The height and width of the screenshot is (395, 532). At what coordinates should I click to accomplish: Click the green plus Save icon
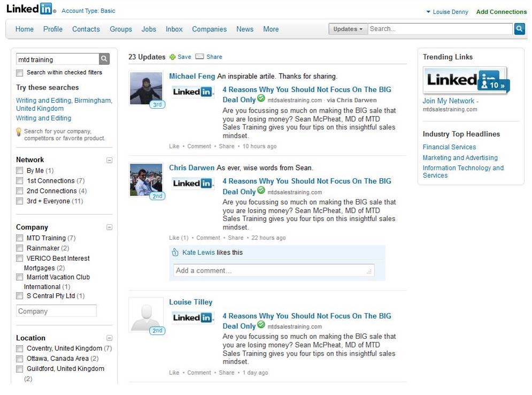coord(172,57)
